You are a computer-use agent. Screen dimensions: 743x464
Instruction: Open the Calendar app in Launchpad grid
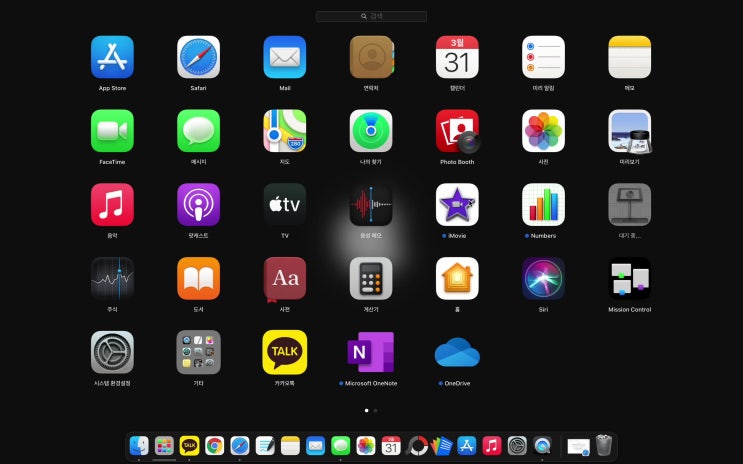pyautogui.click(x=457, y=57)
